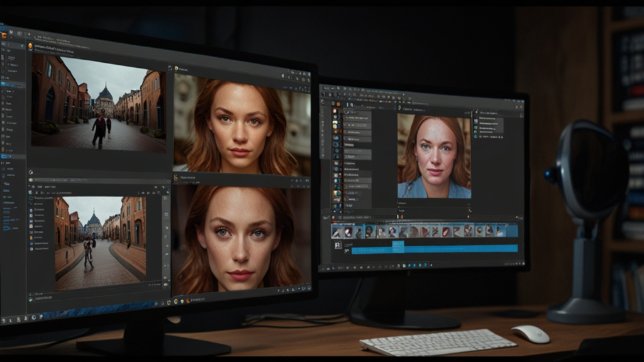Click the filmstrip thumbnail row in the right monitor timeline
The height and width of the screenshot is (362, 644).
(x=425, y=231)
